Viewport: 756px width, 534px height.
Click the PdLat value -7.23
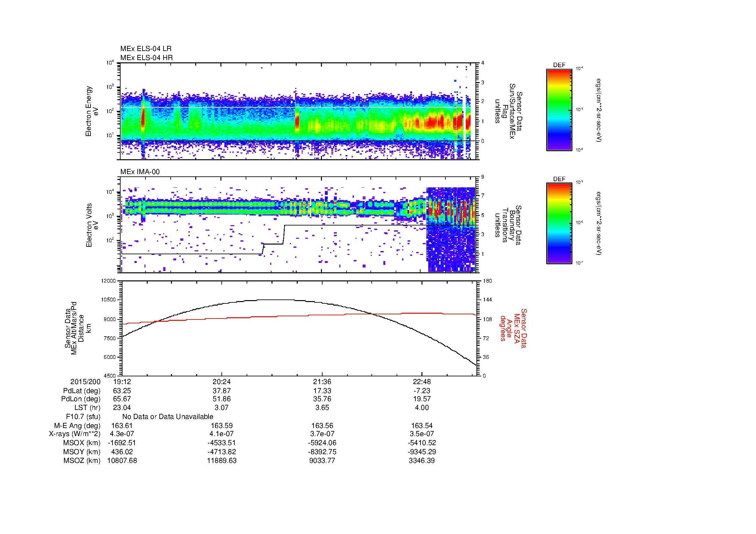click(x=422, y=391)
